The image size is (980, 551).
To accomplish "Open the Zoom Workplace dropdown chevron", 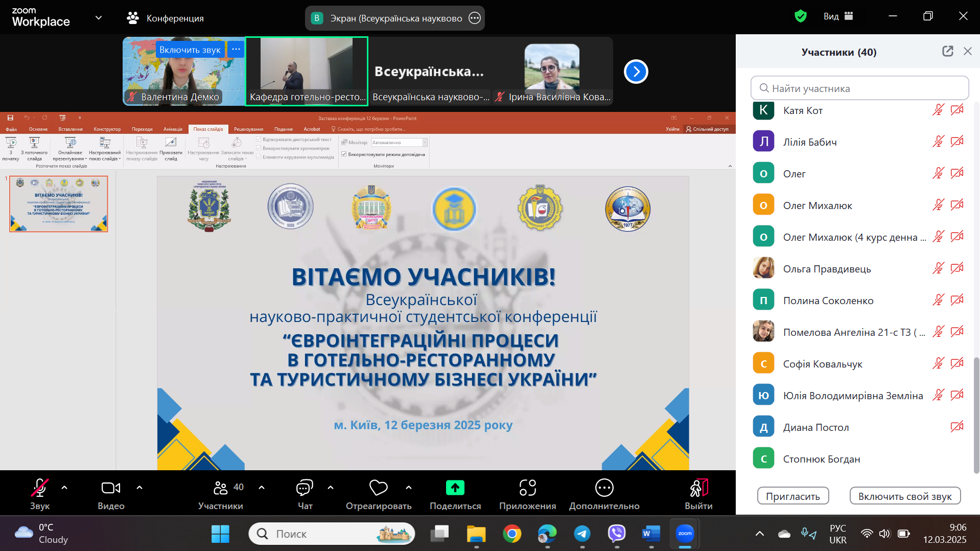I will (x=99, y=18).
